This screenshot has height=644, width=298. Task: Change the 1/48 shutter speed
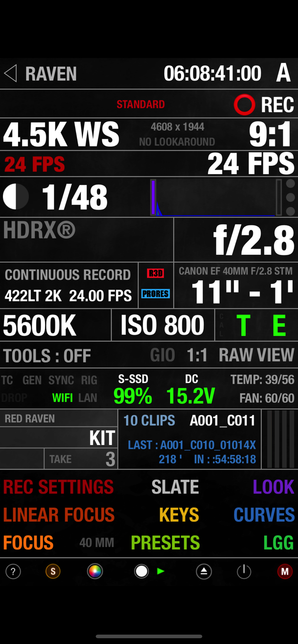point(75,197)
